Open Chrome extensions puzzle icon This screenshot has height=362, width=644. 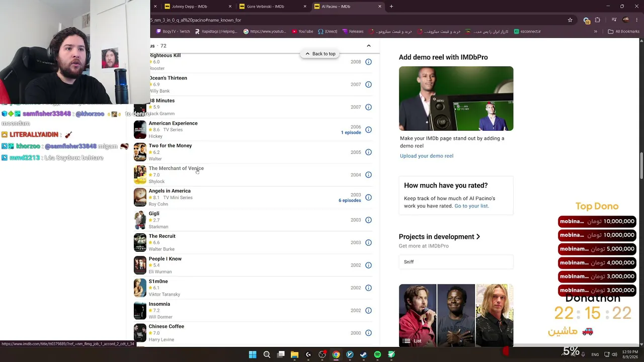point(597,20)
